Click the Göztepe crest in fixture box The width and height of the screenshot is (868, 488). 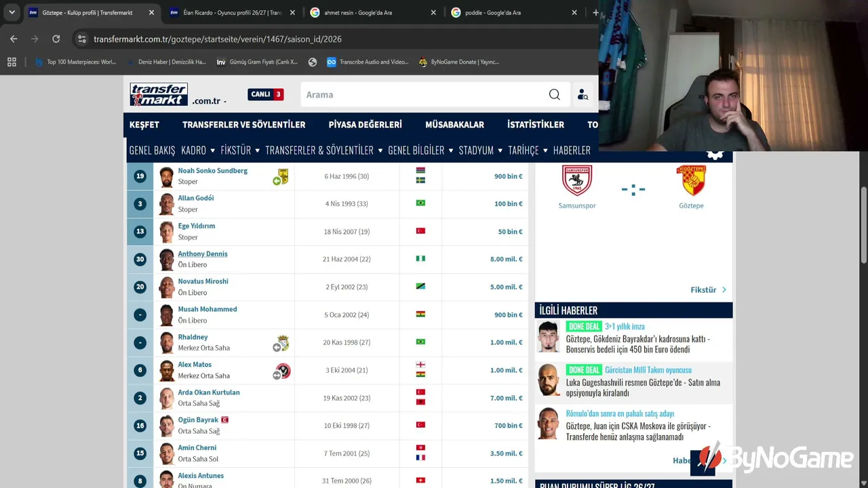[691, 180]
